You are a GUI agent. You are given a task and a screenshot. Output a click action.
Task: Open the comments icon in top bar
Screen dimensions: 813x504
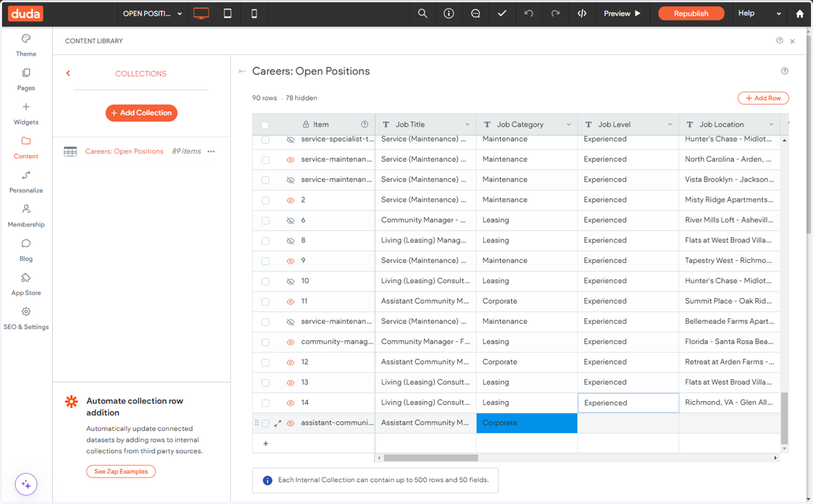[476, 14]
